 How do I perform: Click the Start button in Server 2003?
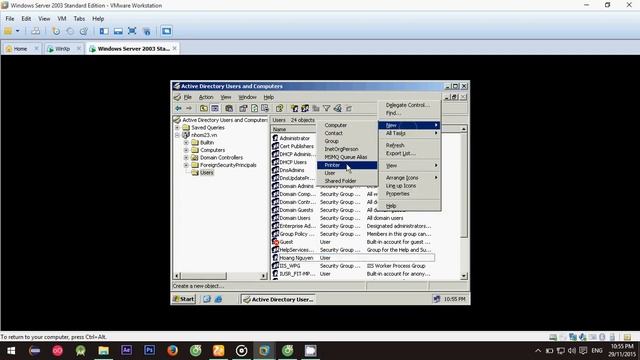coord(184,299)
